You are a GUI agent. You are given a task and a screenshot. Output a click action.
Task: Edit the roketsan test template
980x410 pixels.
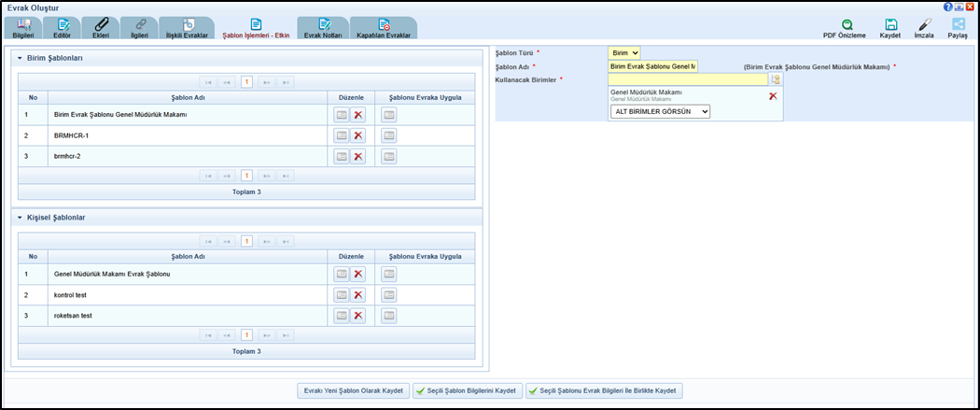(342, 315)
